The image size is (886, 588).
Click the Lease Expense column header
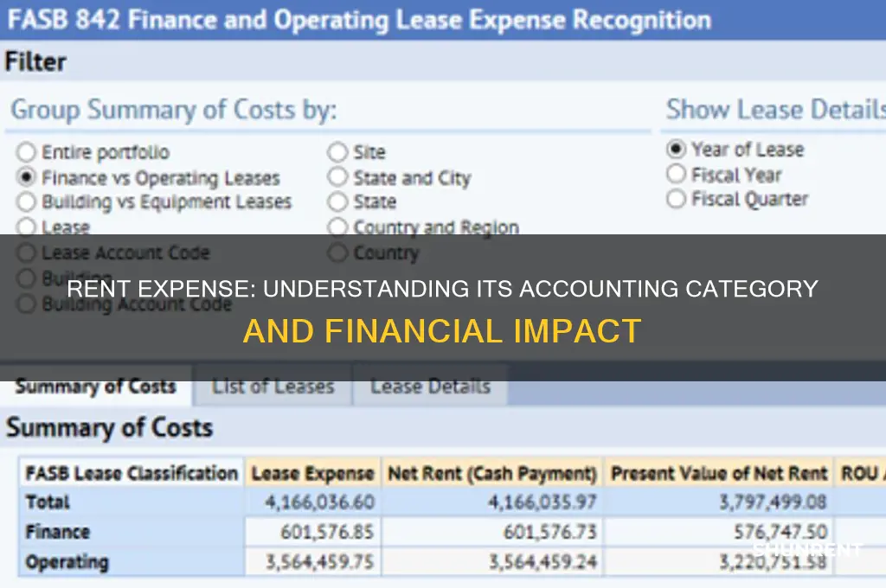click(x=313, y=473)
